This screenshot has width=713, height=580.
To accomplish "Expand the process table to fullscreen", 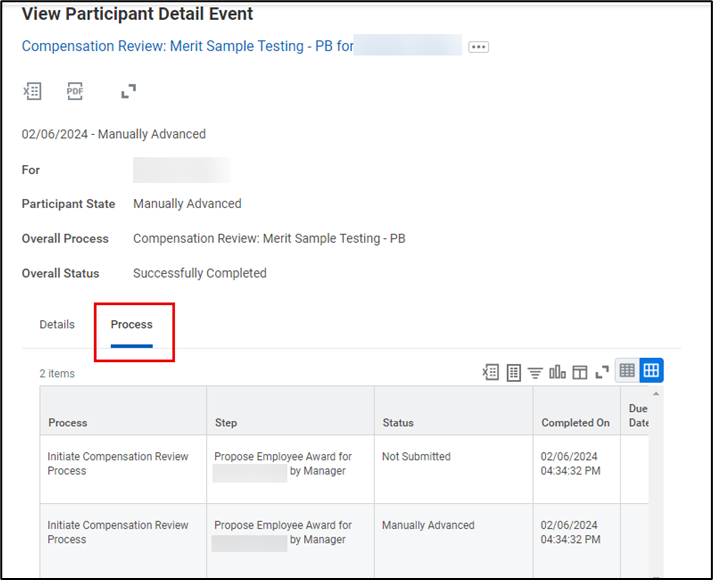I will tap(602, 372).
